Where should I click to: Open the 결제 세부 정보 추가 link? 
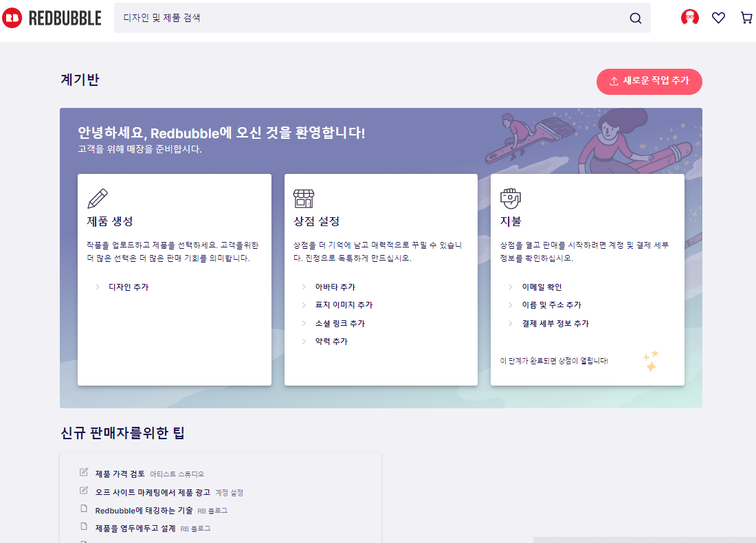[555, 323]
